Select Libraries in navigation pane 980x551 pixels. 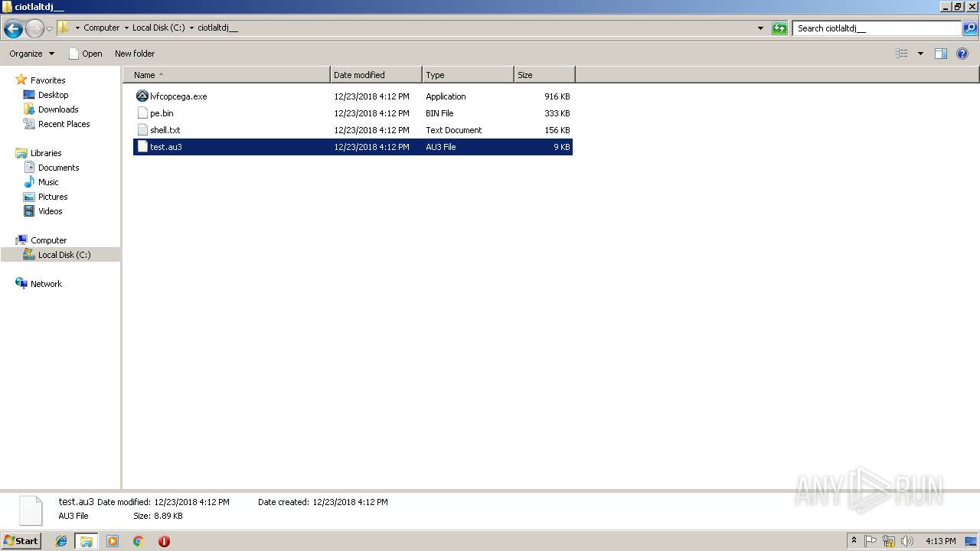[x=46, y=153]
